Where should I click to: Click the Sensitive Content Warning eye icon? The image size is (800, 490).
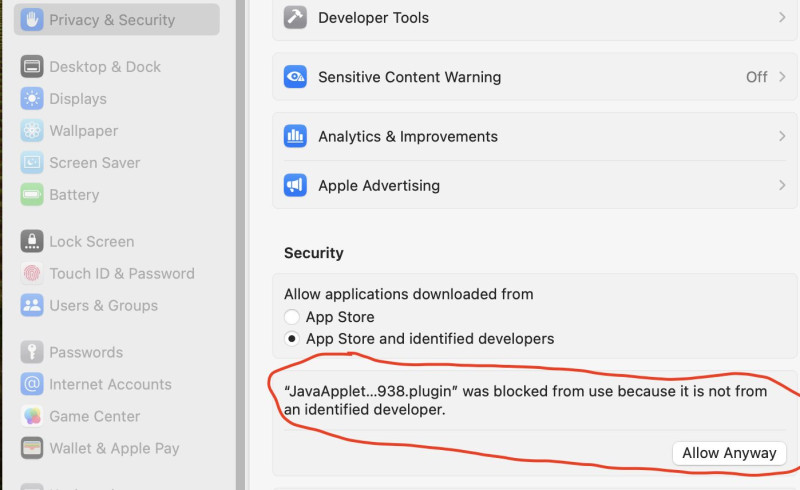(x=295, y=77)
